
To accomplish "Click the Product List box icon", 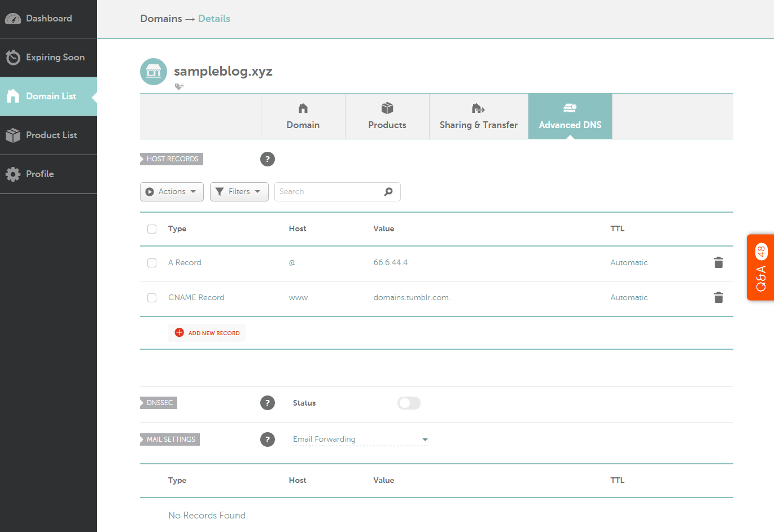I will [13, 135].
